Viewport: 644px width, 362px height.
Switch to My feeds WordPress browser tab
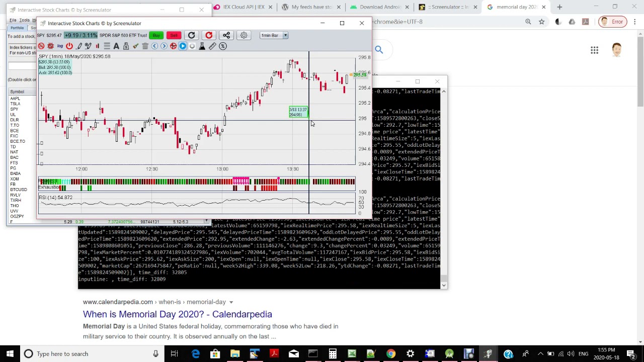(312, 7)
